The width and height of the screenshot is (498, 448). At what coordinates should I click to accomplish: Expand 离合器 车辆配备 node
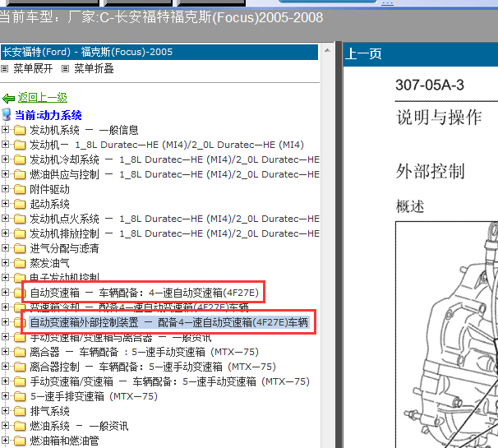tap(5, 352)
